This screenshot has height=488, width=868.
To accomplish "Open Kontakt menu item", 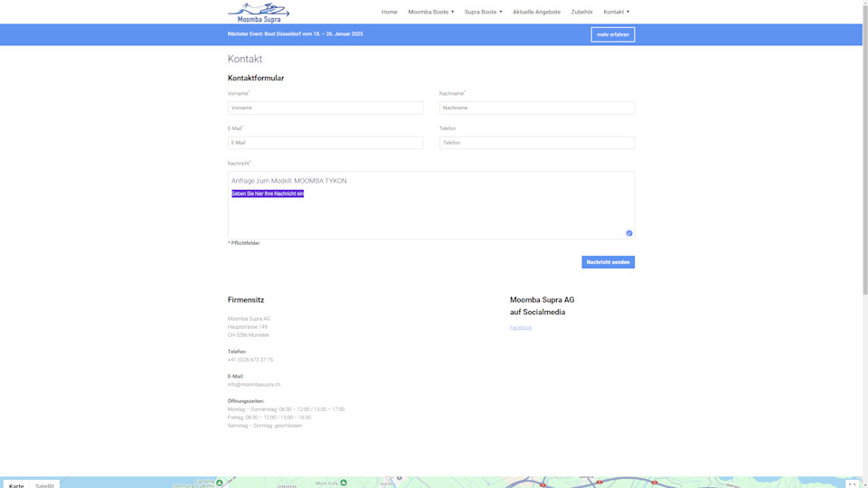I will [x=613, y=12].
